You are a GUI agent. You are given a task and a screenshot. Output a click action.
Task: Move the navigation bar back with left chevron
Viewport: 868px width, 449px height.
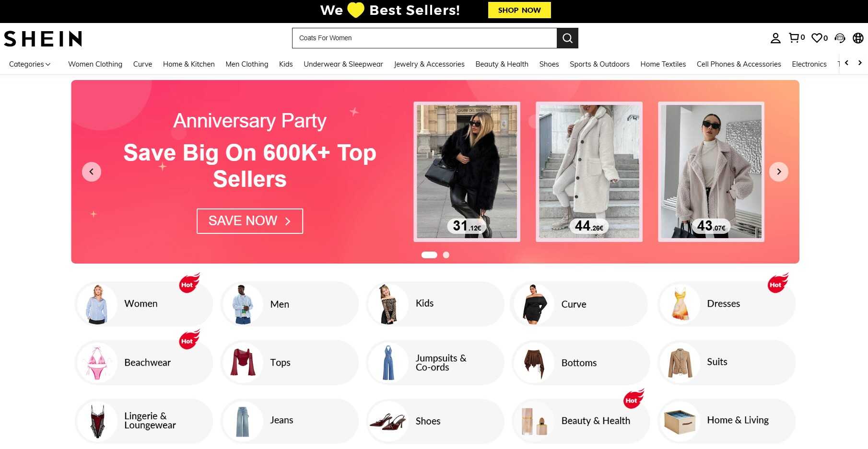[x=847, y=63]
